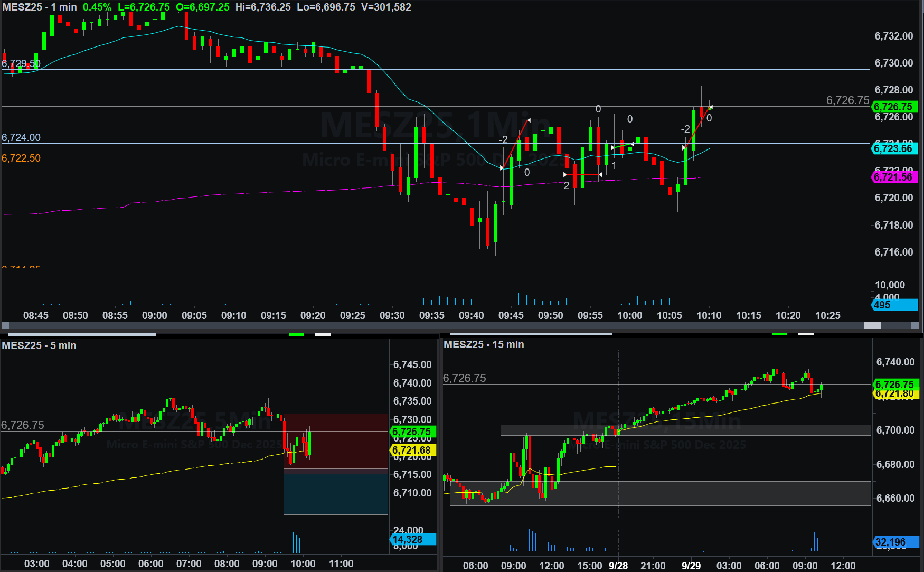Click the MESZ25 - 5 min chart title

pyautogui.click(x=39, y=345)
